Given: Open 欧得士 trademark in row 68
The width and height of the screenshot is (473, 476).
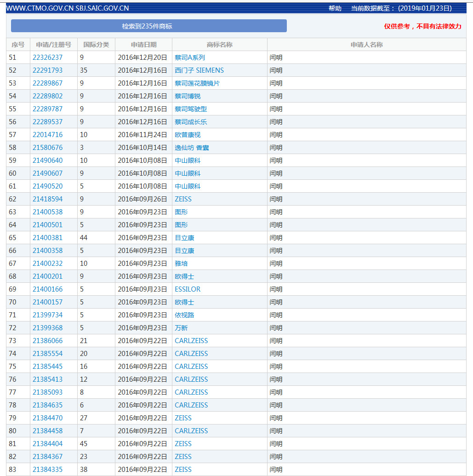Looking at the screenshot, I should pos(184,276).
